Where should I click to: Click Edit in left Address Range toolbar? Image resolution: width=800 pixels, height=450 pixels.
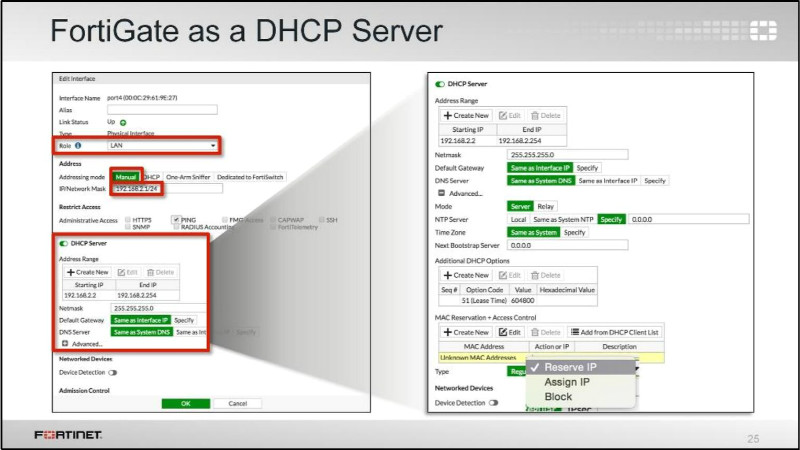[x=128, y=272]
